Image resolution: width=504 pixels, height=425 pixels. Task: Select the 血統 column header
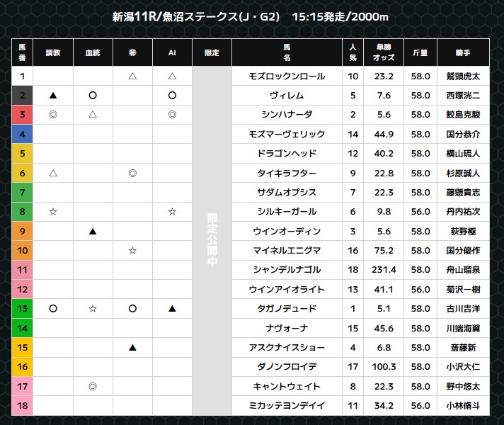pos(93,53)
